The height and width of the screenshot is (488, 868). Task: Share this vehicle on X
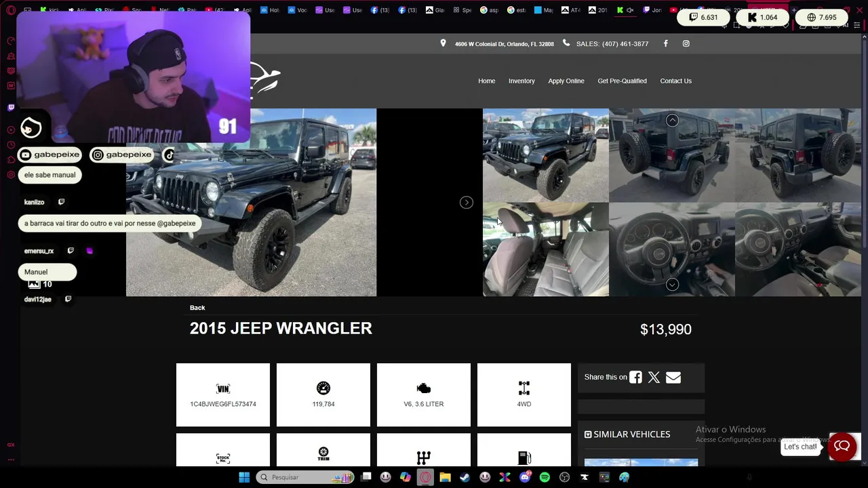tap(654, 378)
